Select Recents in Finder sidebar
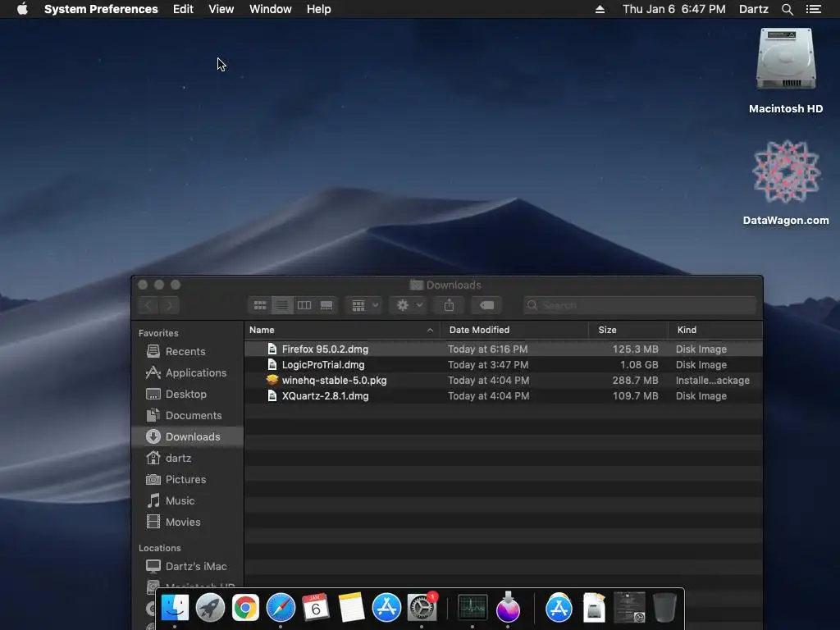Viewport: 840px width, 630px height. tap(187, 351)
